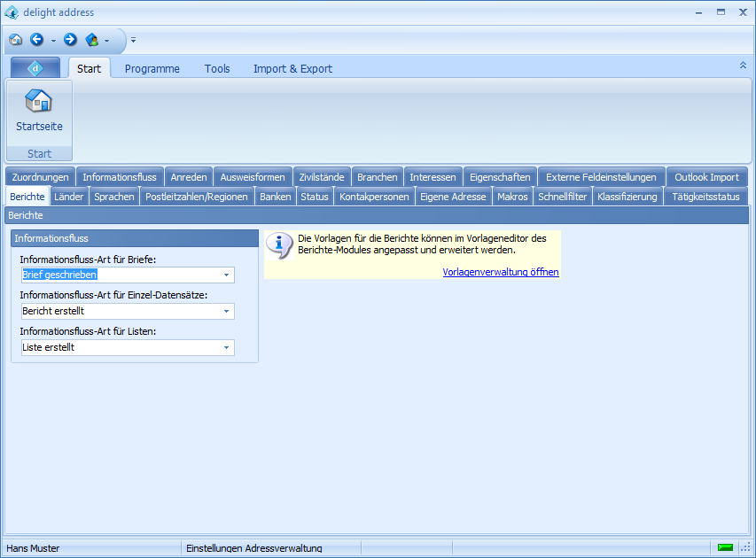The image size is (756, 558).
Task: Open the Informationsfluss-Art für Listen dropdown
Action: (x=226, y=348)
